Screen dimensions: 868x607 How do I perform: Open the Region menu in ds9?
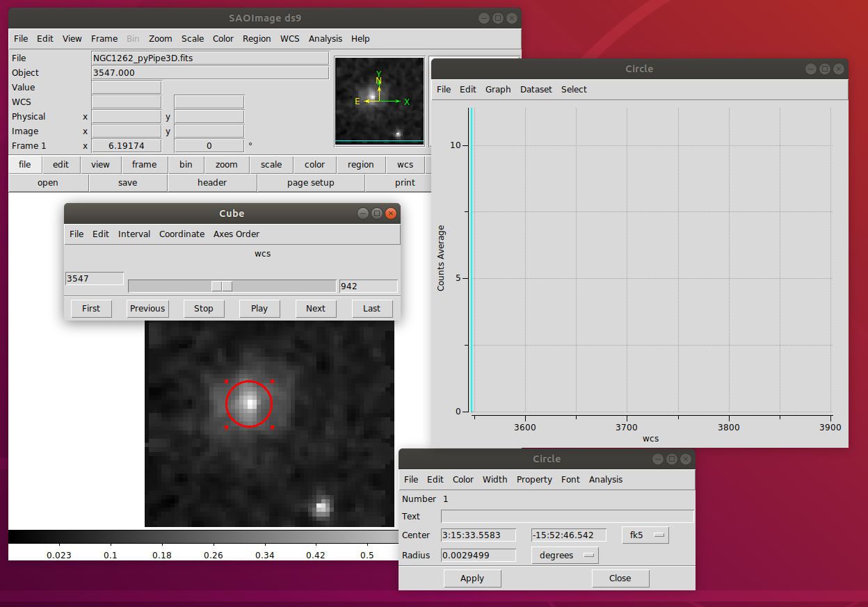coord(257,39)
